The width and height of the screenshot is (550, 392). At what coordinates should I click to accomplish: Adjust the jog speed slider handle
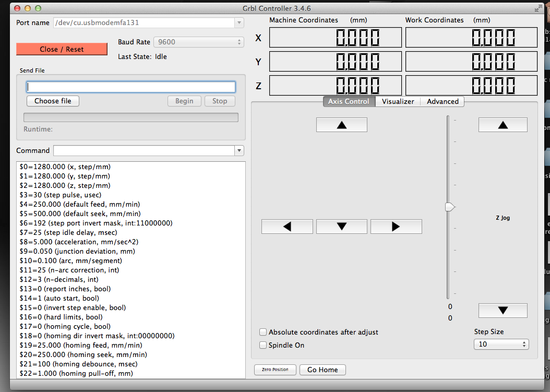(449, 207)
